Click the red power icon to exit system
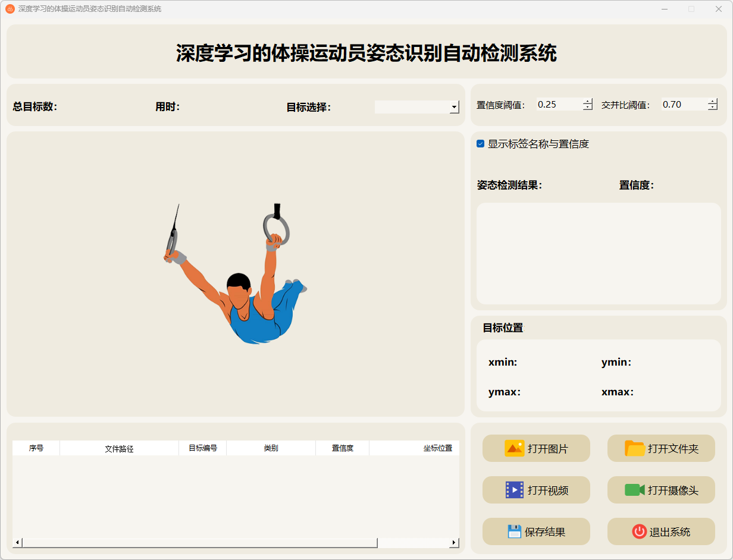The height and width of the screenshot is (560, 733). tap(639, 531)
